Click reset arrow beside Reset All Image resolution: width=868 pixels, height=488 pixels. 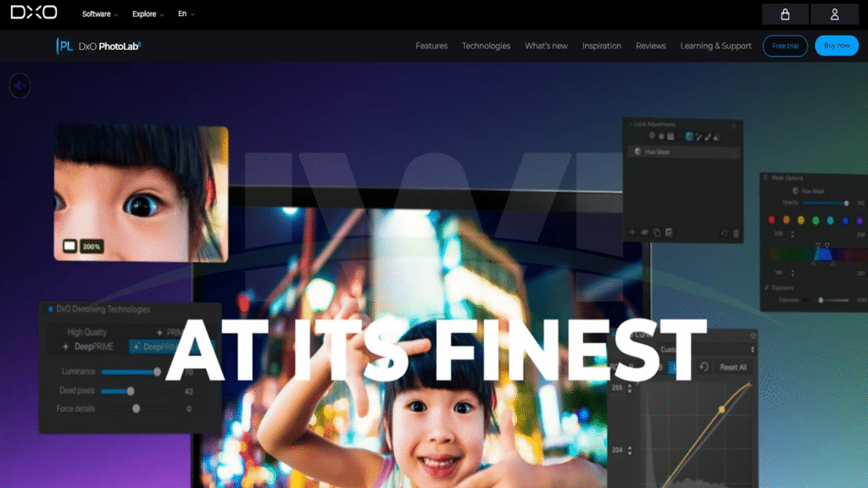pyautogui.click(x=703, y=367)
